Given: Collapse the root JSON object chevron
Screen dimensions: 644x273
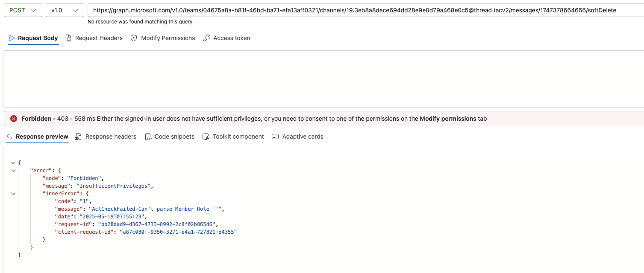Looking at the screenshot, I should (x=13, y=163).
